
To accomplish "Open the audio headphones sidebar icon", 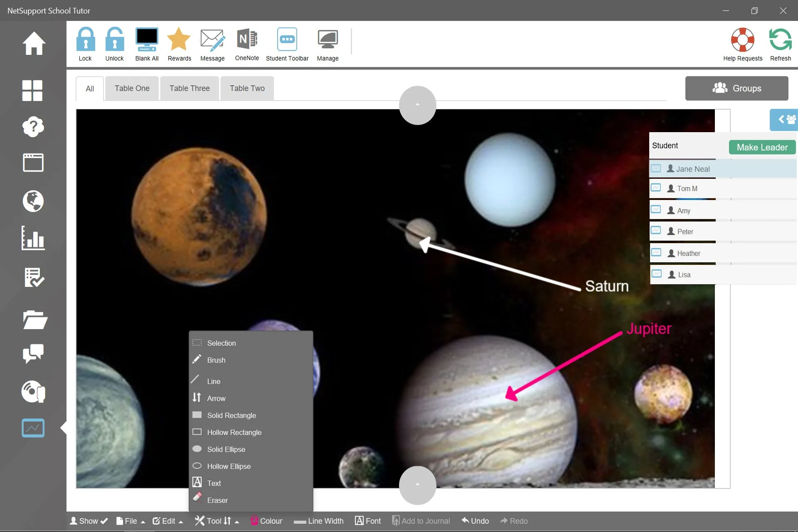I will coord(33,392).
